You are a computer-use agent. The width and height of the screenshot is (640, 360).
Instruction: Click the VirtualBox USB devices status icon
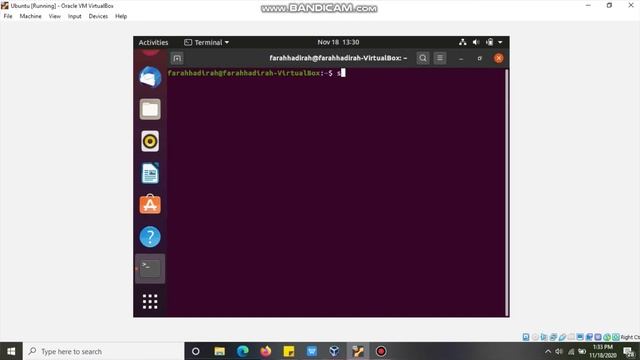pos(562,337)
